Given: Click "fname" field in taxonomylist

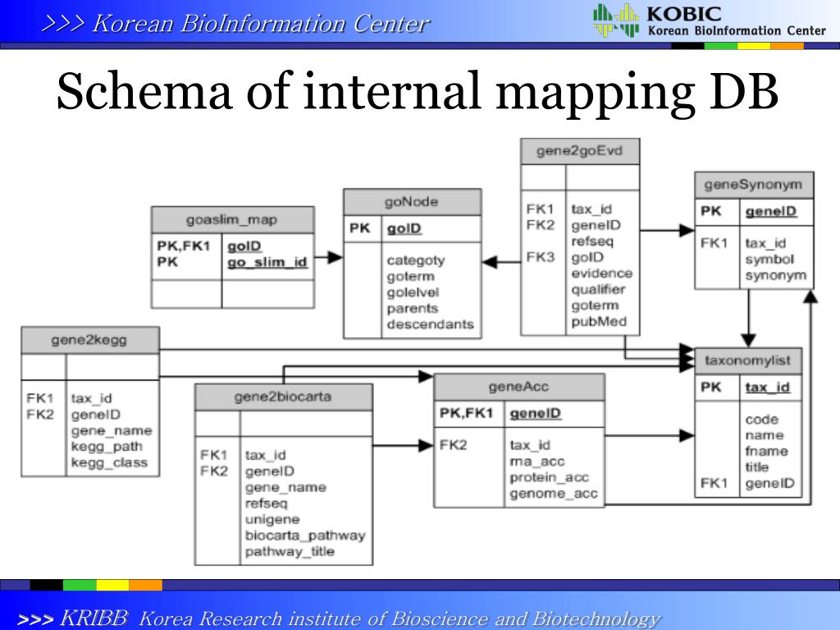Looking at the screenshot, I should 766,451.
